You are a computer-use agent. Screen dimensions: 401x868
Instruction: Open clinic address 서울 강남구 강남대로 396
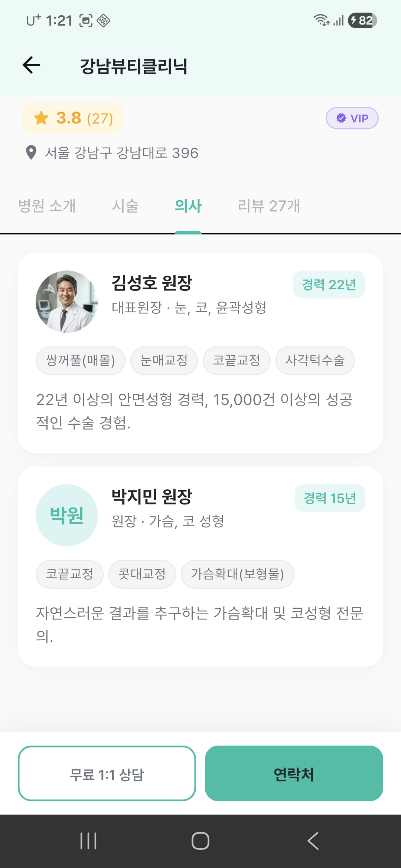(121, 153)
